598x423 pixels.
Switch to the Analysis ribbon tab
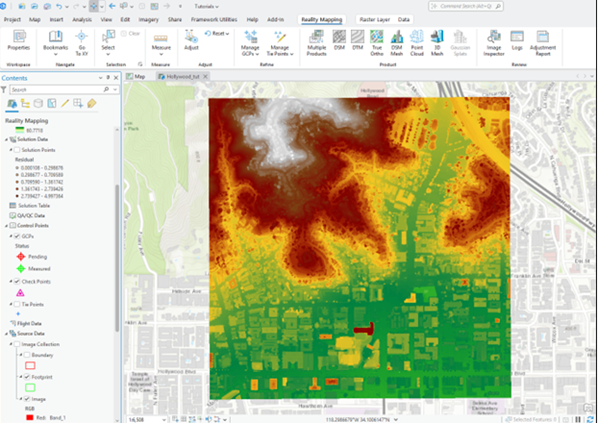click(82, 19)
